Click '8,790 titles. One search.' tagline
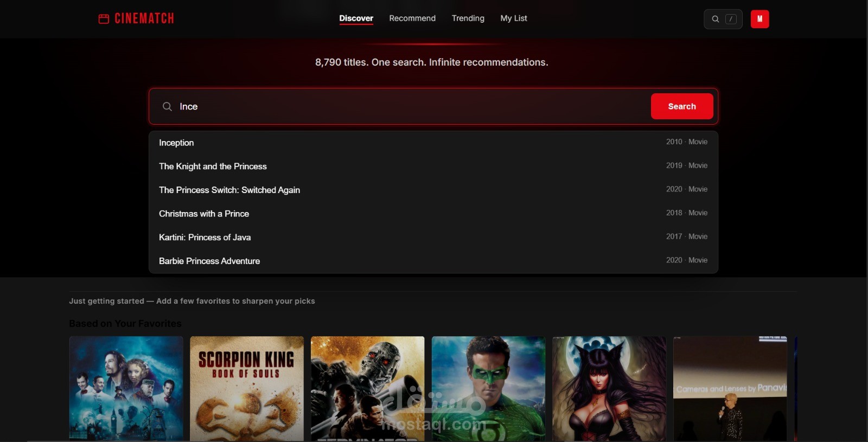The width and height of the screenshot is (868, 442). 432,62
